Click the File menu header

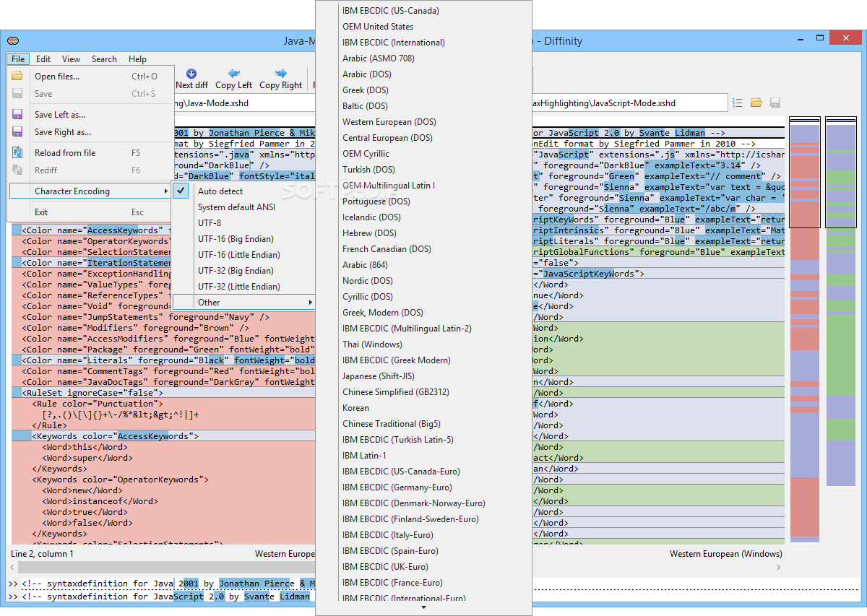pyautogui.click(x=18, y=59)
